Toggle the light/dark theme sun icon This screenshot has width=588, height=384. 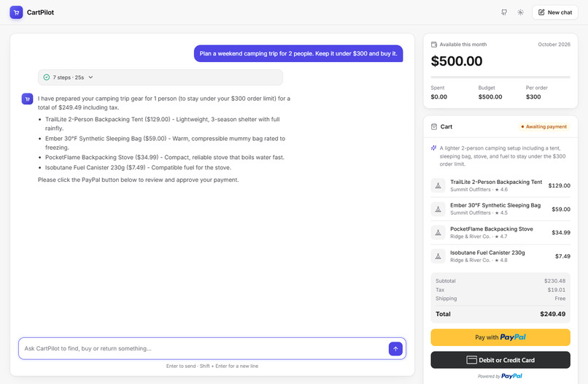tap(520, 12)
